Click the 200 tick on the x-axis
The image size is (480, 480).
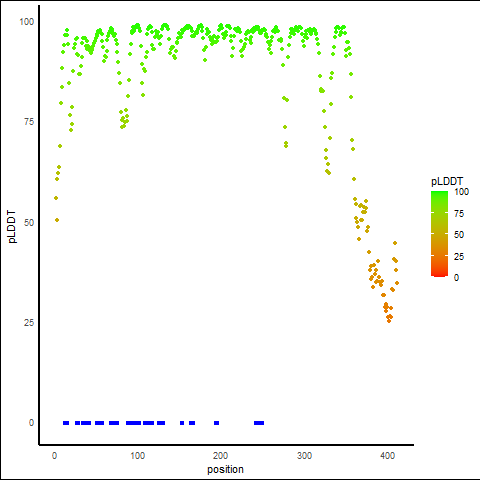(x=221, y=455)
